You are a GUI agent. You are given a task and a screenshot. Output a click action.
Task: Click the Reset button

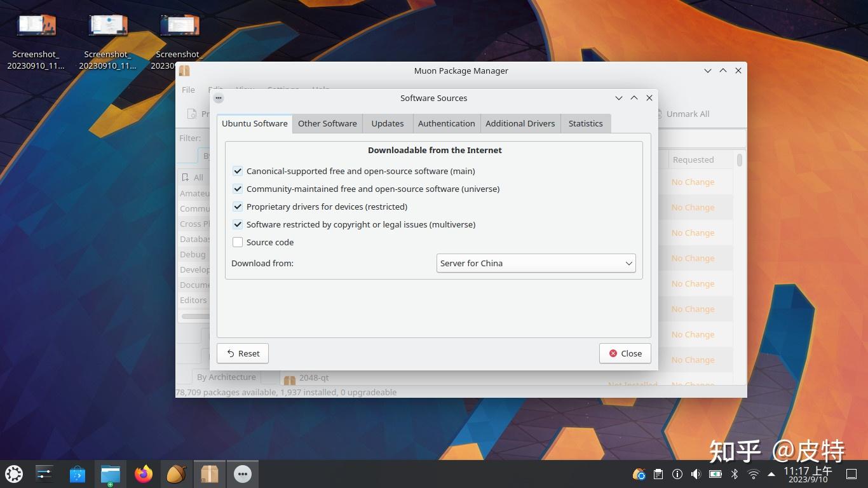[x=242, y=353]
